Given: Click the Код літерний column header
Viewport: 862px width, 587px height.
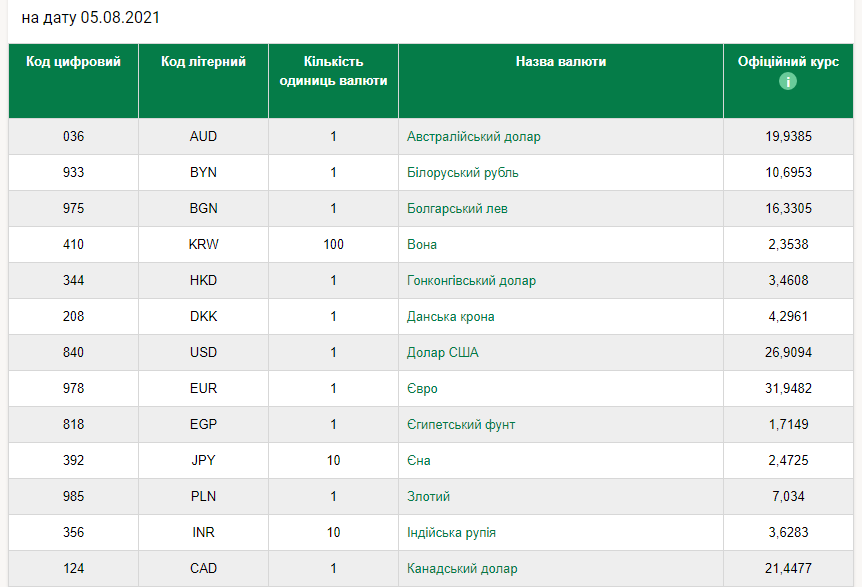Looking at the screenshot, I should pyautogui.click(x=203, y=62).
